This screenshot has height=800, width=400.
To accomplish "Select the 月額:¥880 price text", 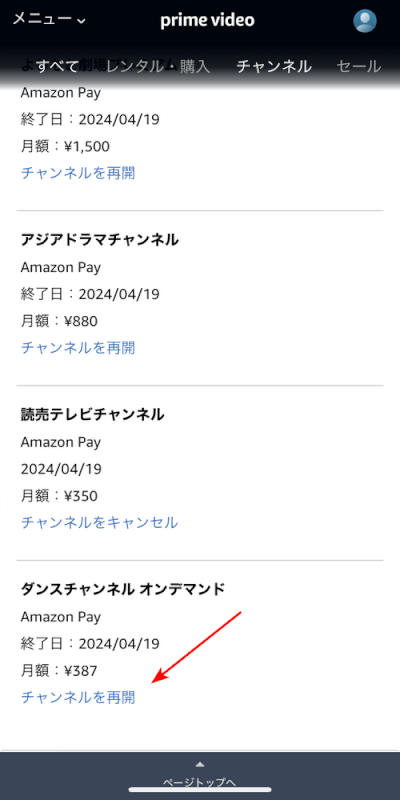I will click(x=59, y=321).
